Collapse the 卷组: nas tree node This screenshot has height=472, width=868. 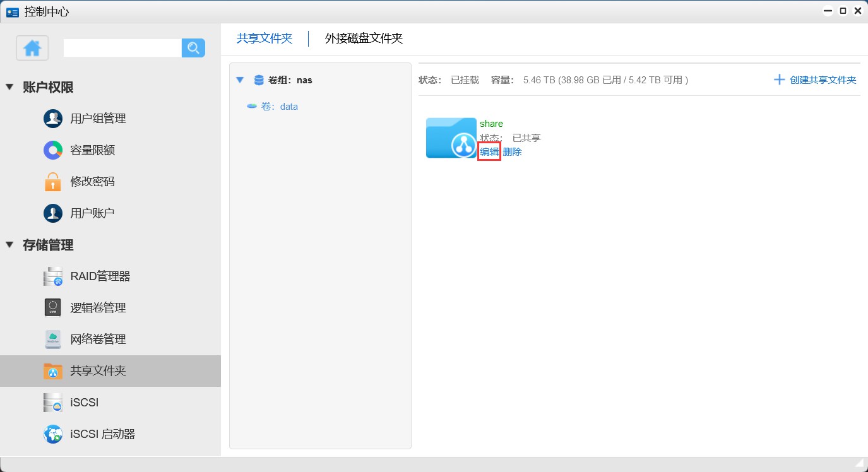point(240,80)
